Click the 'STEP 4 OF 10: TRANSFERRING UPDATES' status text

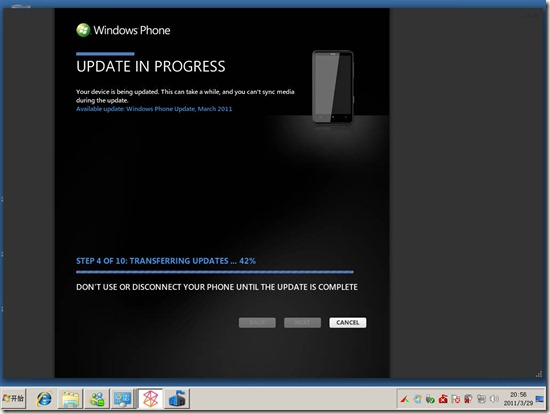tap(166, 261)
